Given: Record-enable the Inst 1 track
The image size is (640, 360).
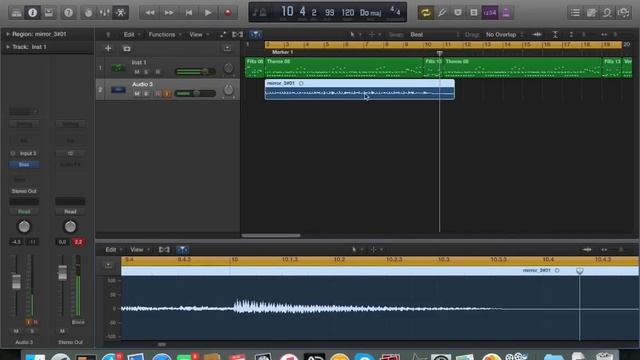Looking at the screenshot, I should pos(158,72).
